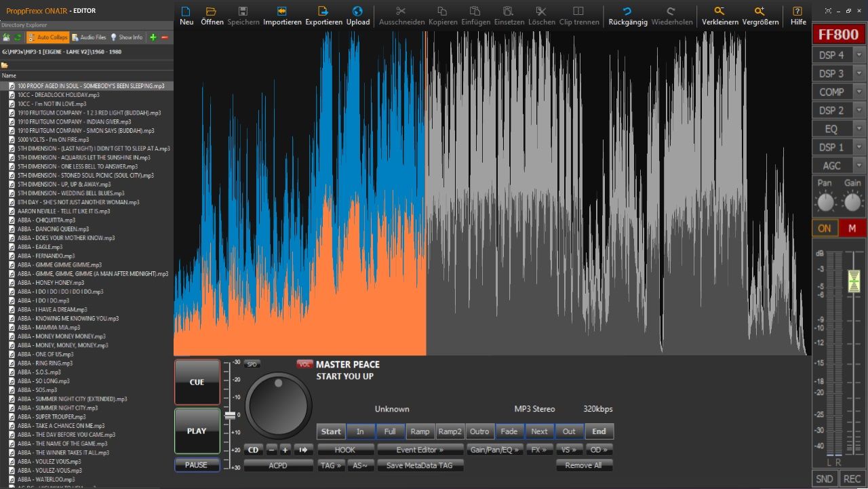The height and width of the screenshot is (489, 868).
Task: Open the Event Editor menu
Action: pyautogui.click(x=420, y=450)
